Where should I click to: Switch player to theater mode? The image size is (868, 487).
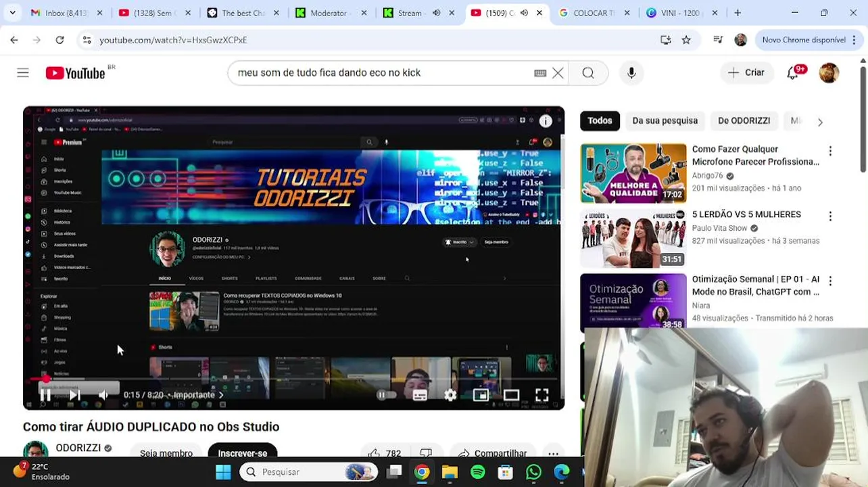[511, 395]
